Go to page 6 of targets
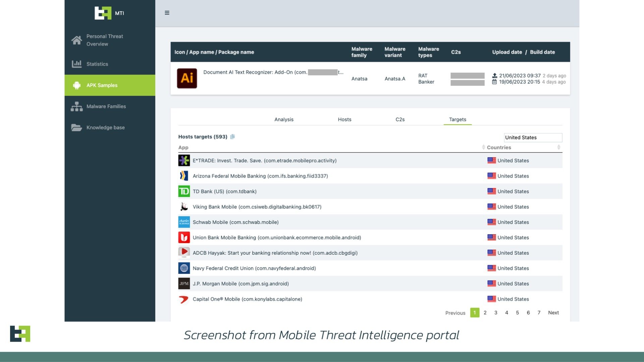The width and height of the screenshot is (644, 362). (528, 312)
